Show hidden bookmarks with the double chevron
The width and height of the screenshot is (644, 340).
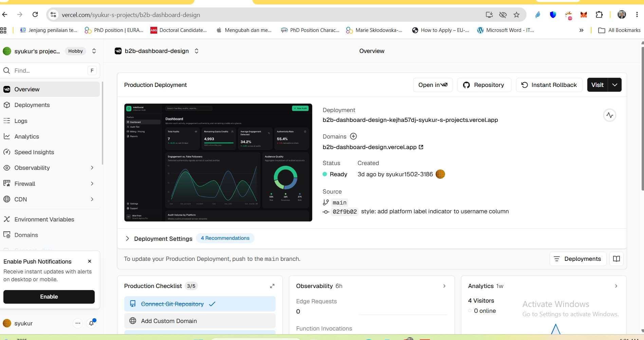point(581,30)
